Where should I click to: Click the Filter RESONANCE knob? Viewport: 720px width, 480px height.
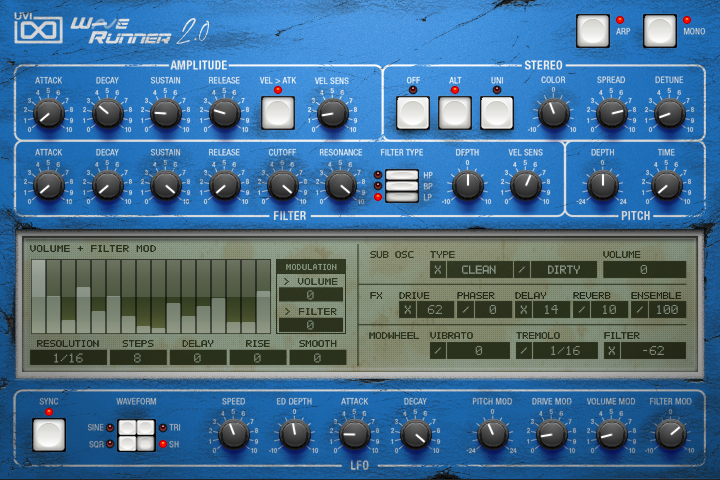pyautogui.click(x=341, y=186)
